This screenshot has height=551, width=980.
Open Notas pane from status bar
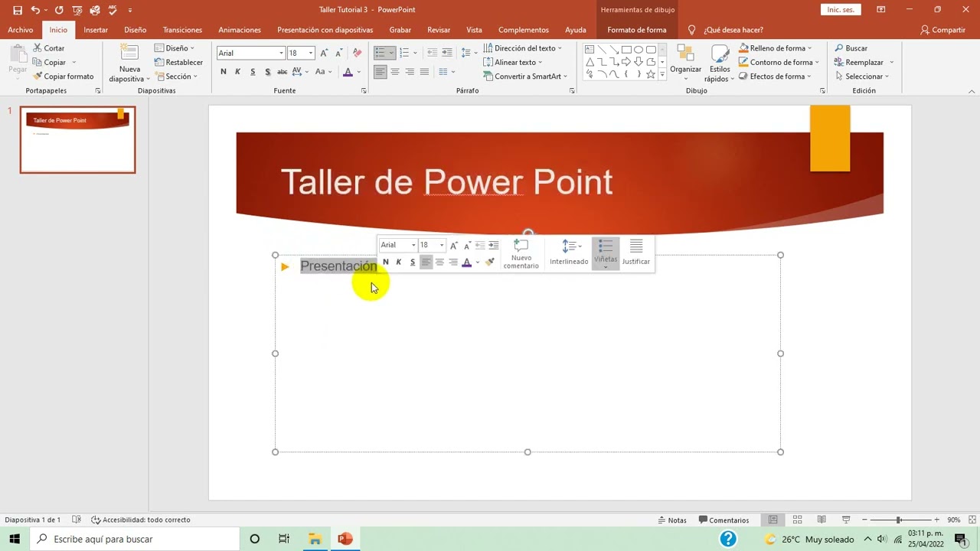tap(672, 520)
